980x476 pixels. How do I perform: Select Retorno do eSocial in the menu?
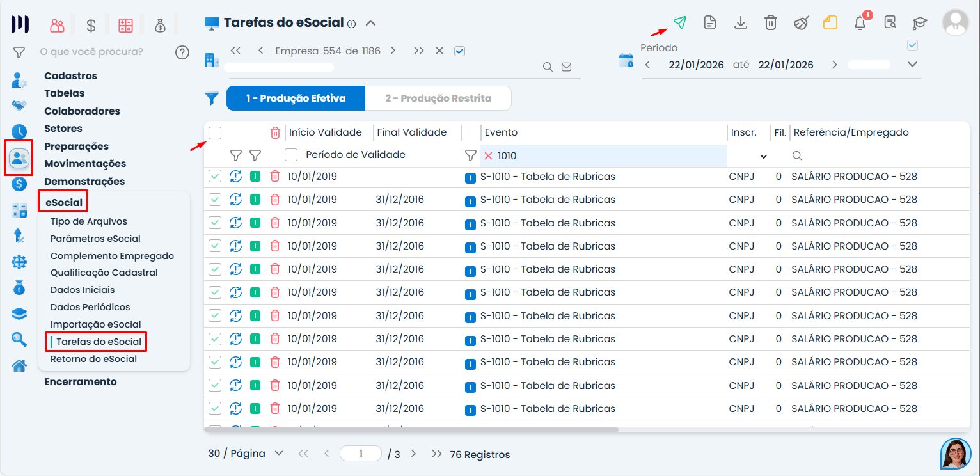[x=93, y=359]
